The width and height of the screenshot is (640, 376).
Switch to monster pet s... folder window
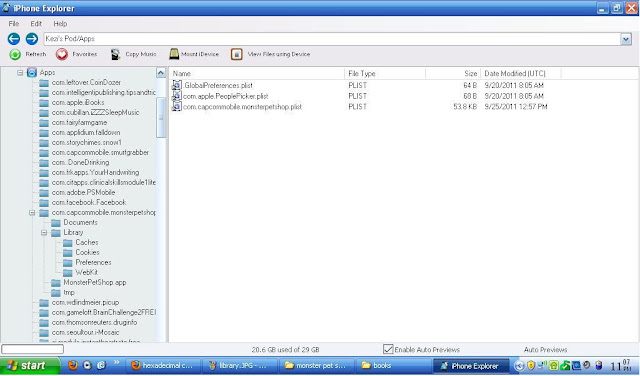(317, 366)
